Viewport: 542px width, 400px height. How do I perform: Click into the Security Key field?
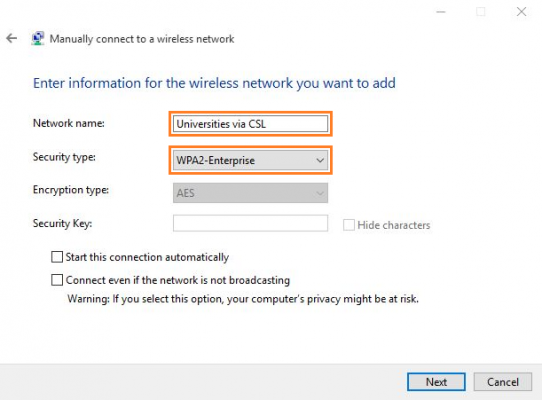pyautogui.click(x=251, y=223)
